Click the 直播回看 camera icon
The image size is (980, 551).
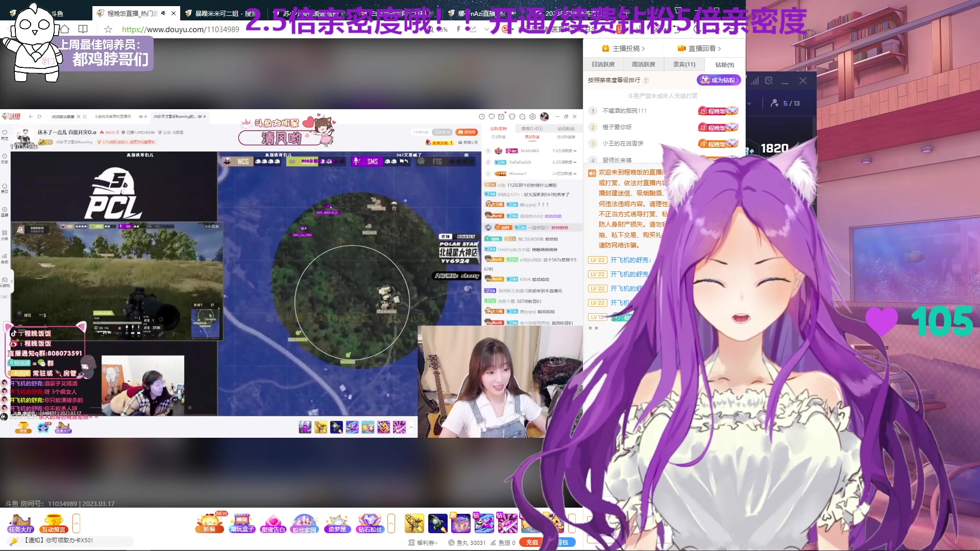click(681, 48)
